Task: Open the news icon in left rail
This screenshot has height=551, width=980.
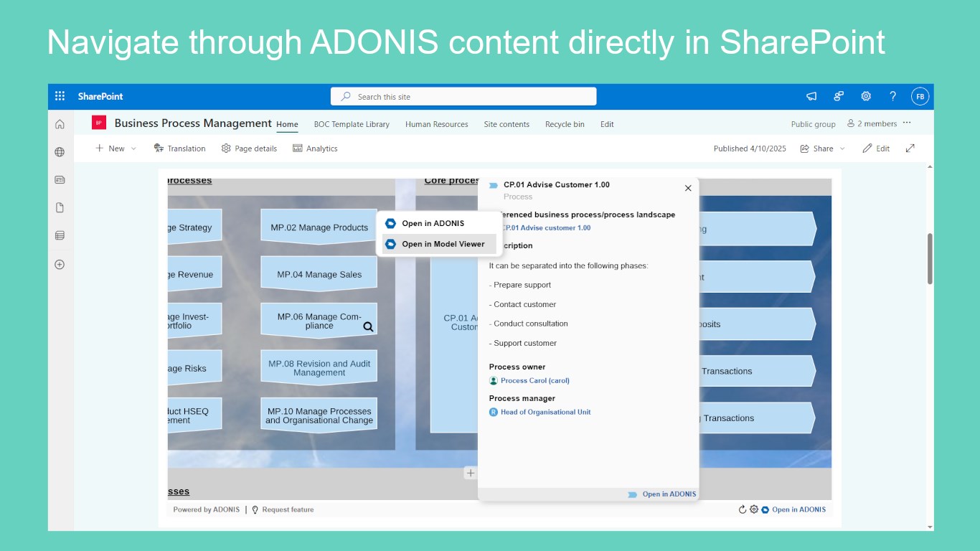Action: (x=60, y=180)
